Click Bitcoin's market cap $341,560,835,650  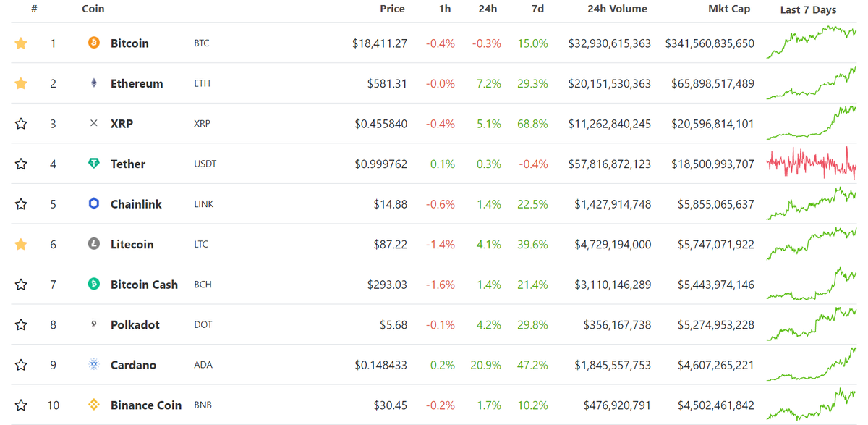pyautogui.click(x=710, y=43)
